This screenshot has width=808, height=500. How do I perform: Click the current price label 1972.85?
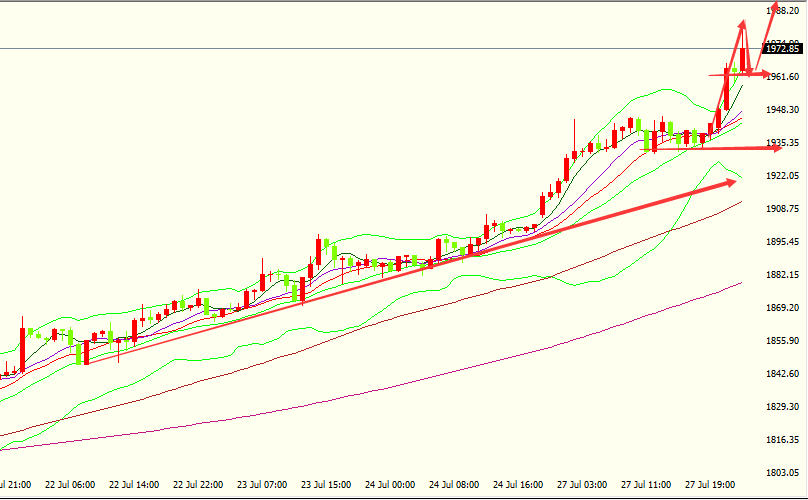tap(783, 49)
